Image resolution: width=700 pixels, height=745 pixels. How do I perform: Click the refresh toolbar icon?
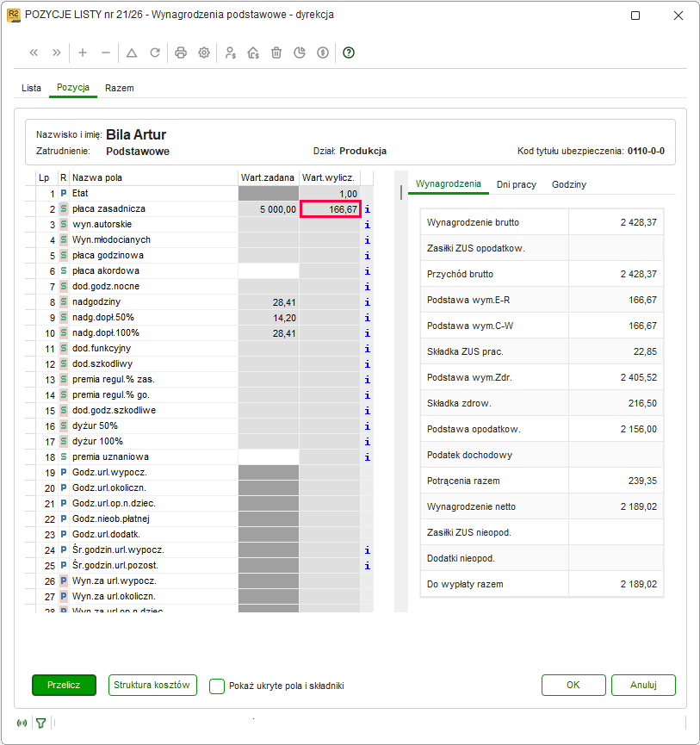tap(155, 53)
